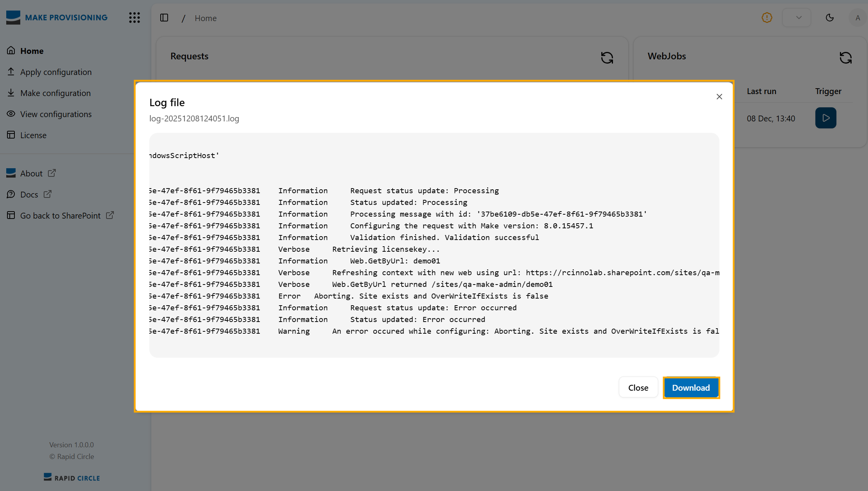Screen dimensions: 868x491
Task: Open the app launcher grid icon
Action: click(x=134, y=18)
